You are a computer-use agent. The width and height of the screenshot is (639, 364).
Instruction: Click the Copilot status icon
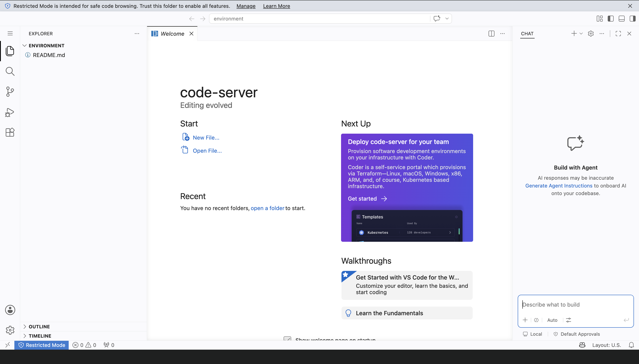point(582,345)
